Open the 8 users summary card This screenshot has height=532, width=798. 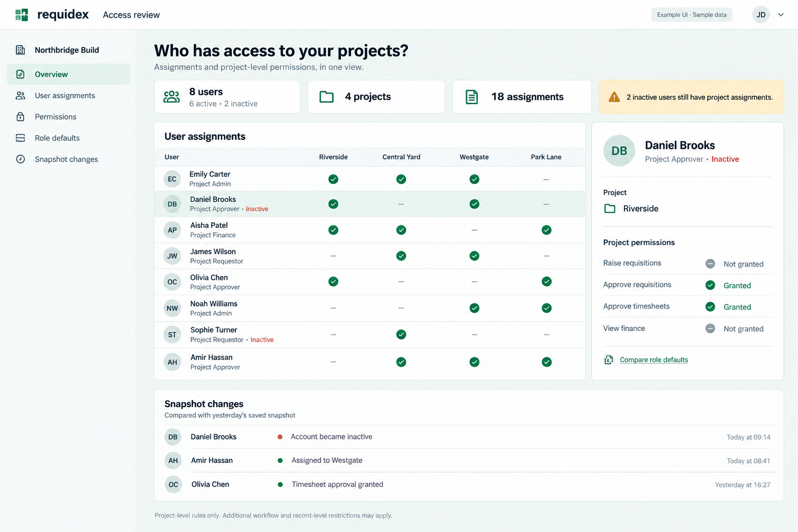pyautogui.click(x=227, y=97)
